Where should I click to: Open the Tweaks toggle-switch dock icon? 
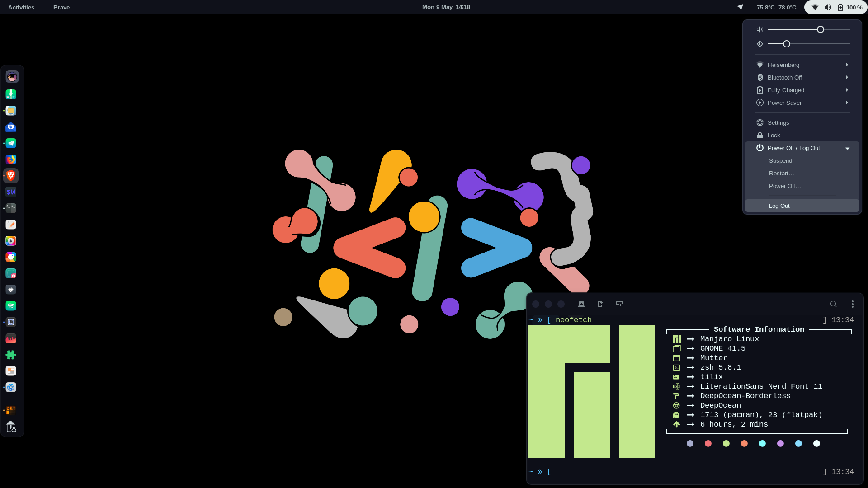pyautogui.click(x=11, y=371)
